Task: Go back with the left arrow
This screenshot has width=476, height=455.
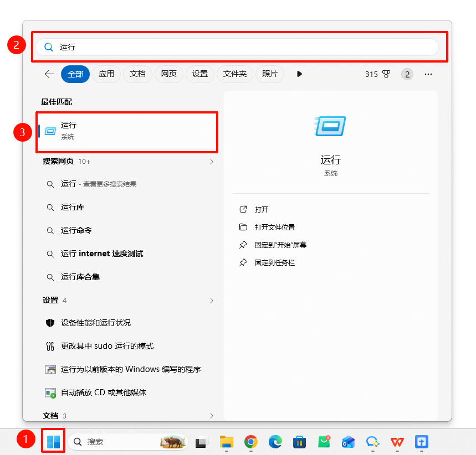Action: click(49, 74)
